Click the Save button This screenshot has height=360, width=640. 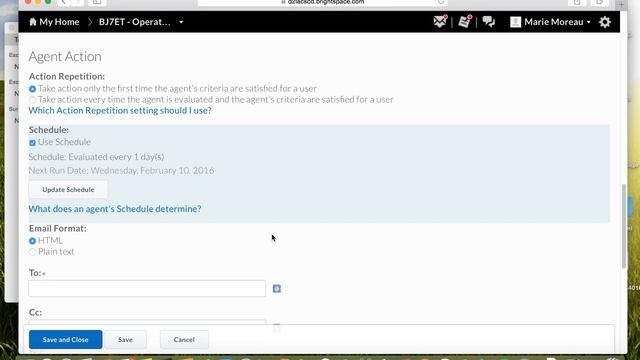125,340
